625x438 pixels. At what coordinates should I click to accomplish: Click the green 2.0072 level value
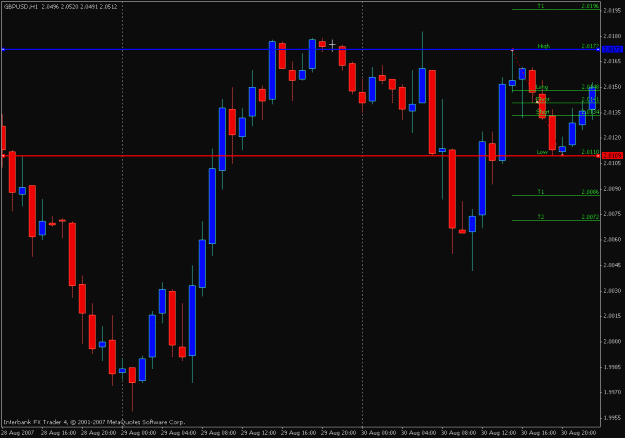[590, 217]
